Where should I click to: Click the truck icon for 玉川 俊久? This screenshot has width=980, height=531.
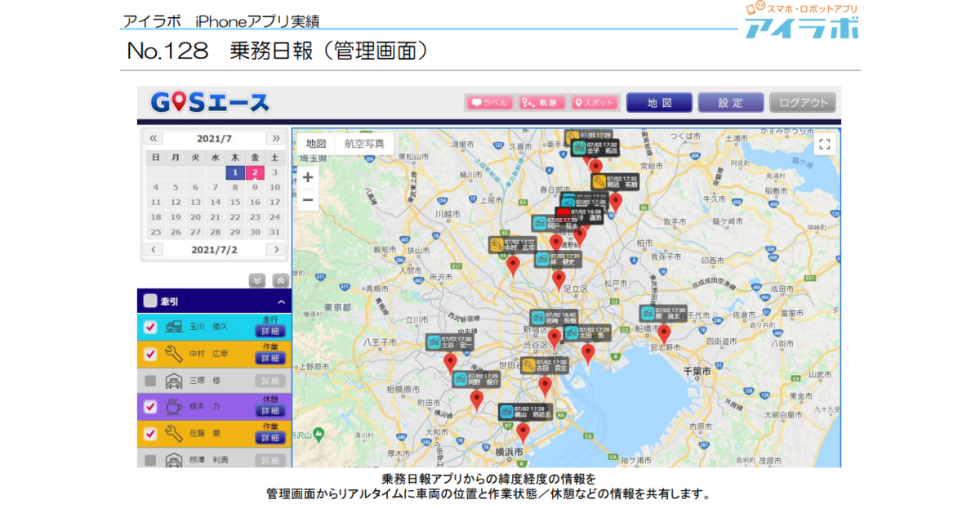pyautogui.click(x=173, y=327)
